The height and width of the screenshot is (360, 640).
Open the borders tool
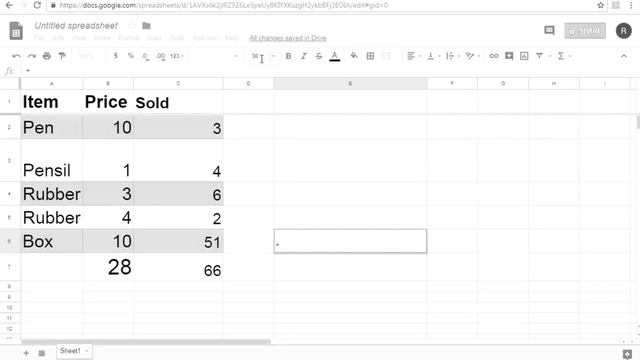(x=370, y=56)
